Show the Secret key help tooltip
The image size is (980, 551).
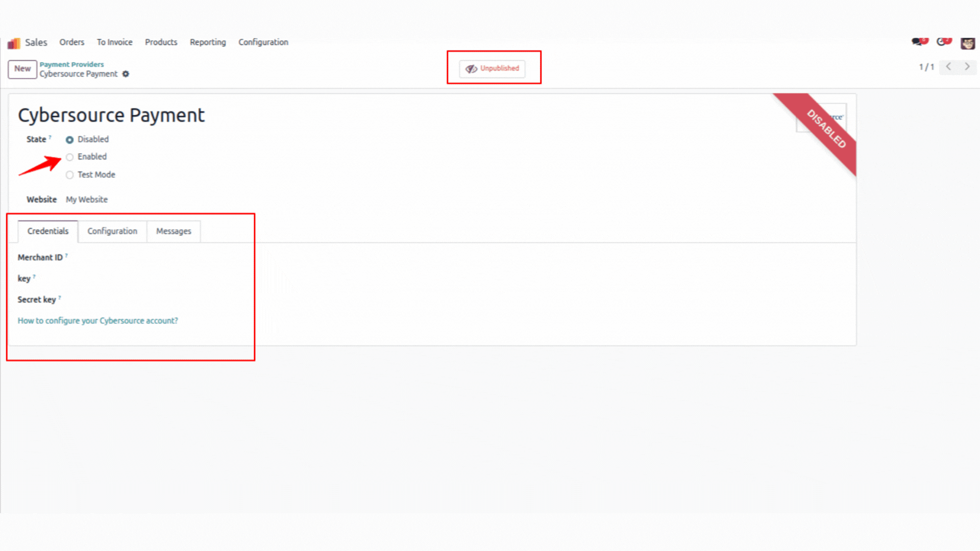(60, 297)
